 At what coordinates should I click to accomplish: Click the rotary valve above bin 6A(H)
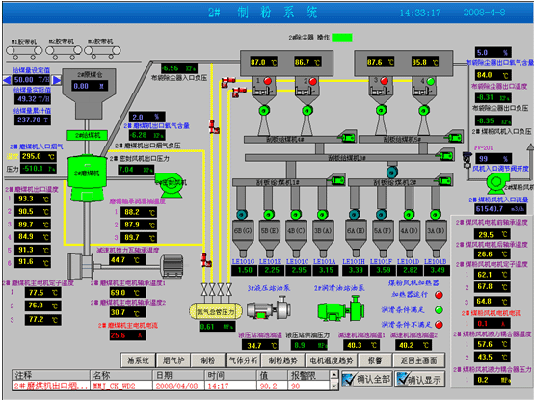pos(355,214)
